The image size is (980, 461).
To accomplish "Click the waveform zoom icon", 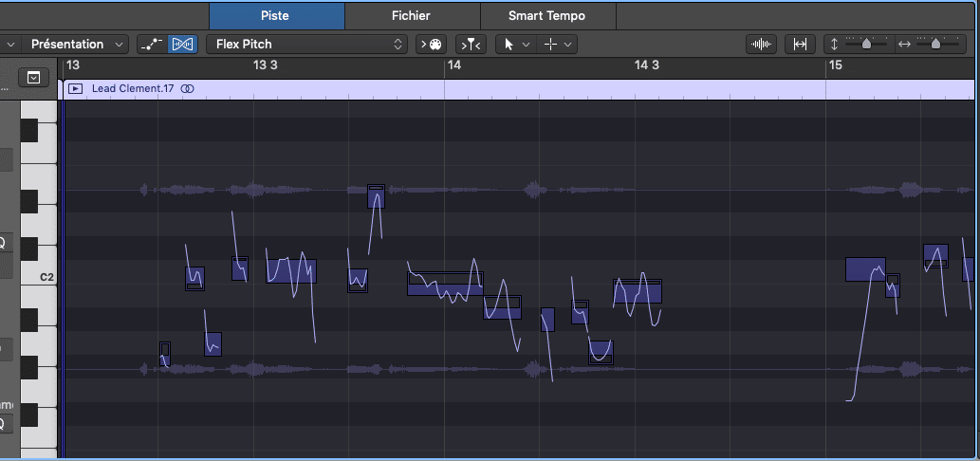I will click(761, 45).
